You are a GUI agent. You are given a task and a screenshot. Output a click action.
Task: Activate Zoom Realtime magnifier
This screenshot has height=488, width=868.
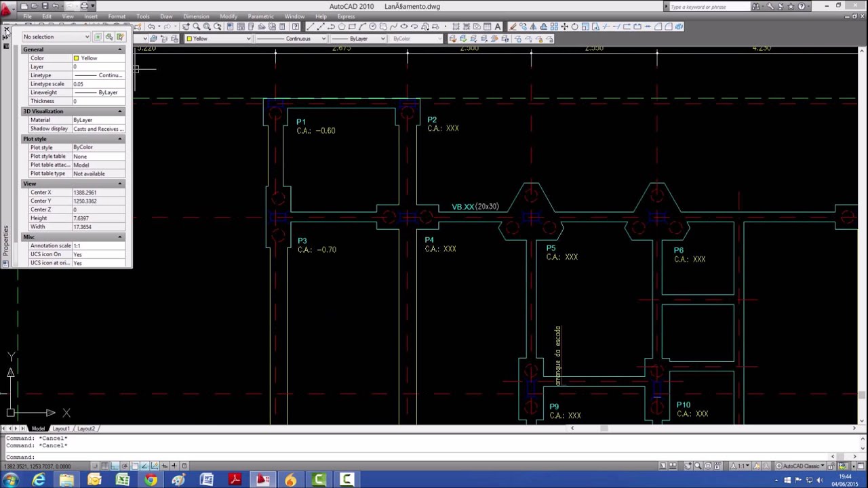coord(197,26)
